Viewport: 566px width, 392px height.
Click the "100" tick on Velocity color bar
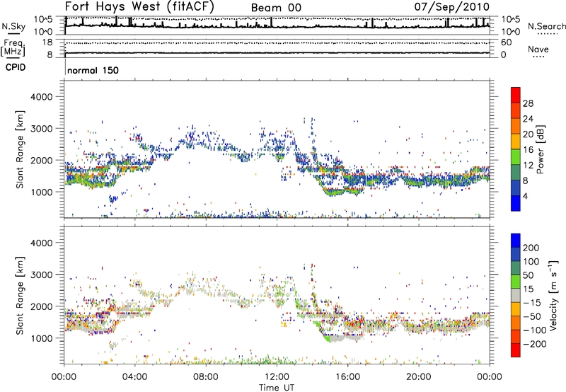[531, 261]
